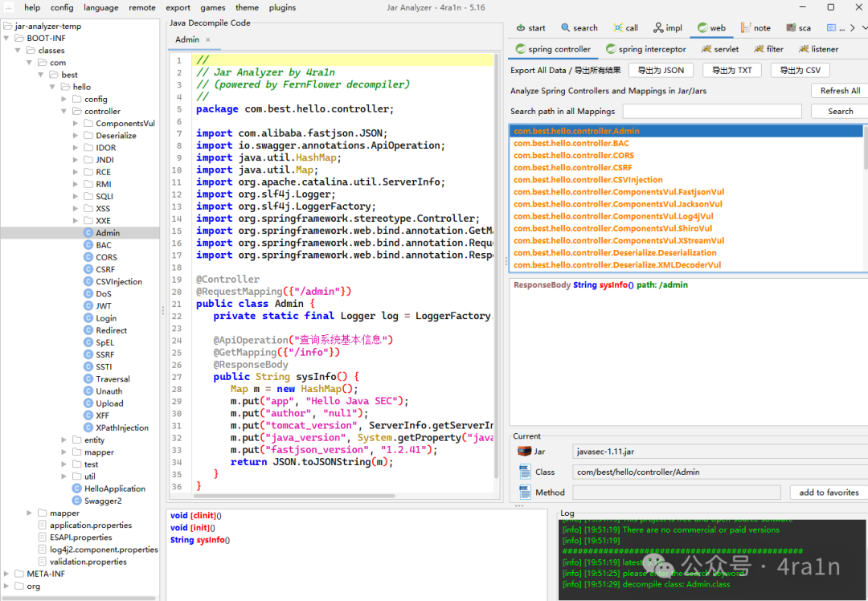Image resolution: width=868 pixels, height=601 pixels.
Task: Click the application.properties file in tree
Action: pyautogui.click(x=90, y=525)
